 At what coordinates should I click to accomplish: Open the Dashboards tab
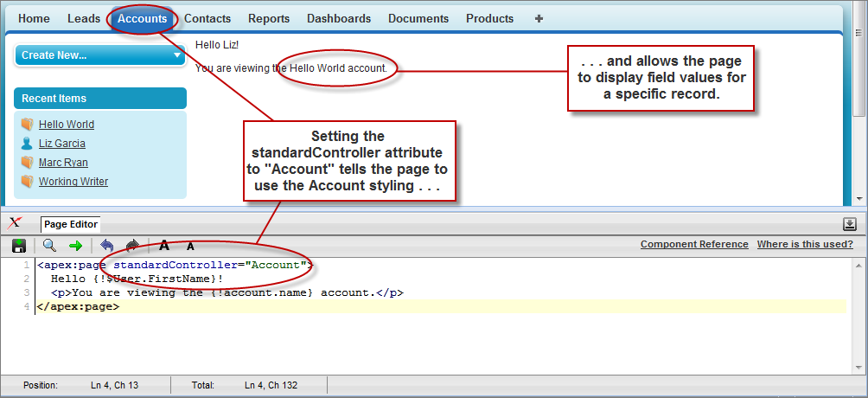[x=339, y=18]
